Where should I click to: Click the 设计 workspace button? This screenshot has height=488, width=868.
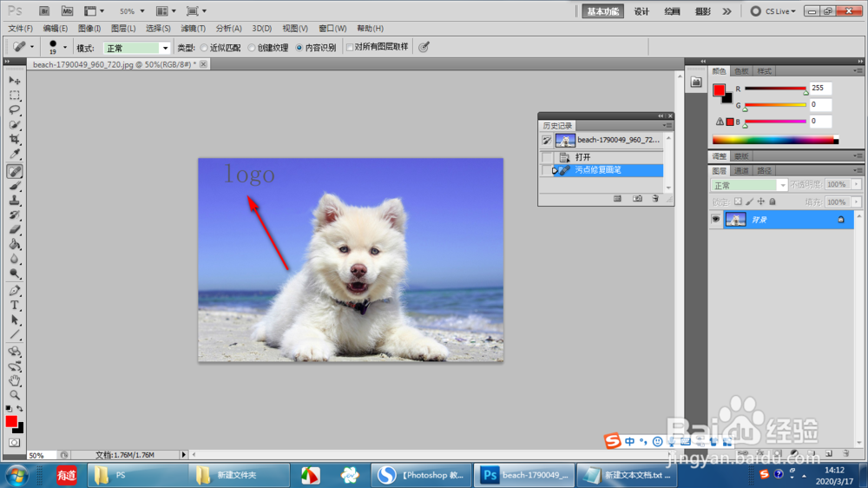(641, 11)
